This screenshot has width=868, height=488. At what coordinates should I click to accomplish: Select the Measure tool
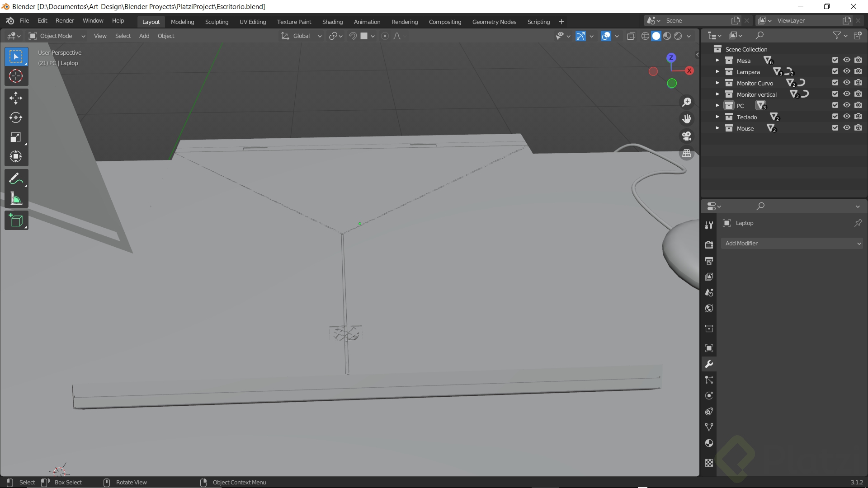pos(16,199)
